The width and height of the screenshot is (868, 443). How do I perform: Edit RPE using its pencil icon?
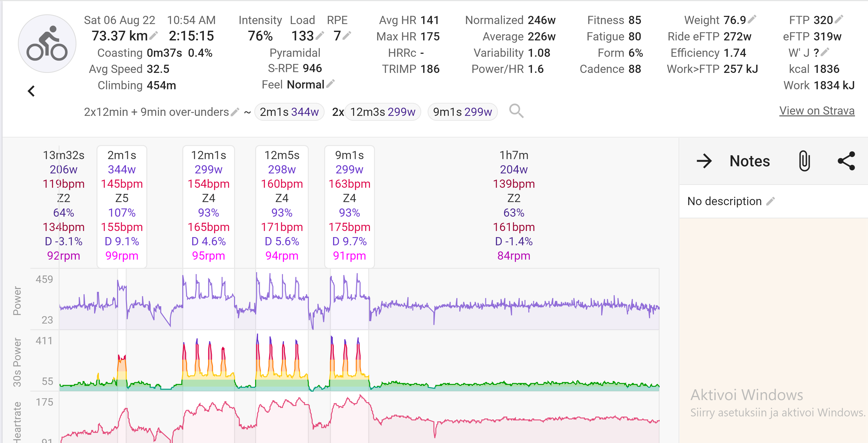click(347, 35)
